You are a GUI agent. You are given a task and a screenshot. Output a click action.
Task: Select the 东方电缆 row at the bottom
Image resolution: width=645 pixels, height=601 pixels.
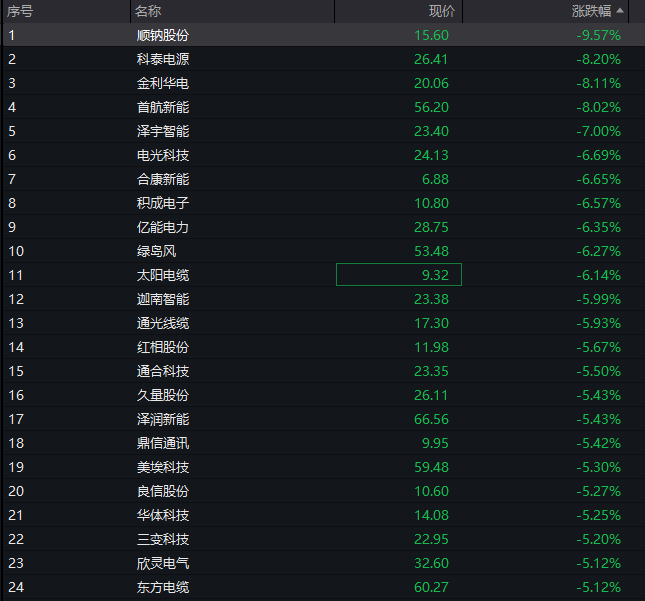(162, 587)
